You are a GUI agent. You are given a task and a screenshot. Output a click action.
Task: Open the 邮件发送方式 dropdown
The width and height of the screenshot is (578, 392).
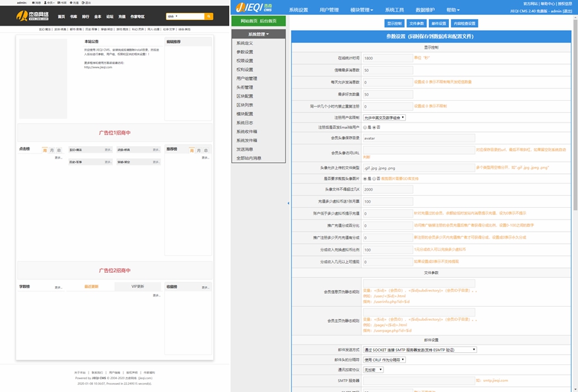420,350
